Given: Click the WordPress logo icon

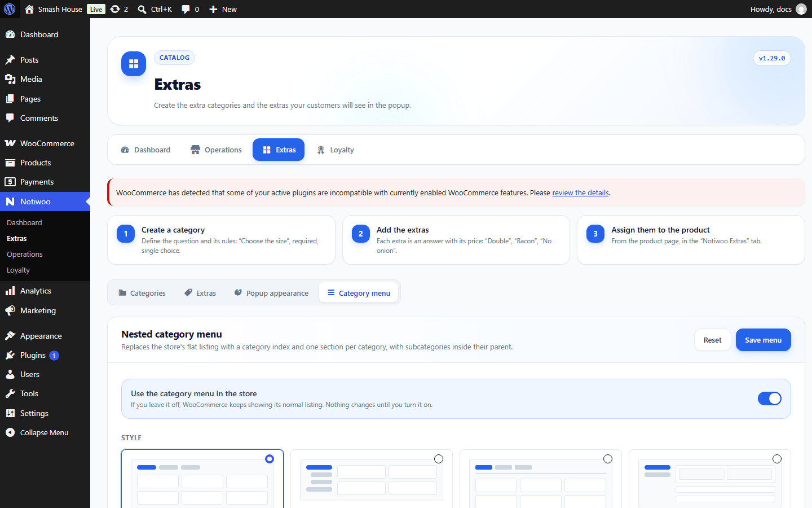Looking at the screenshot, I should (10, 9).
